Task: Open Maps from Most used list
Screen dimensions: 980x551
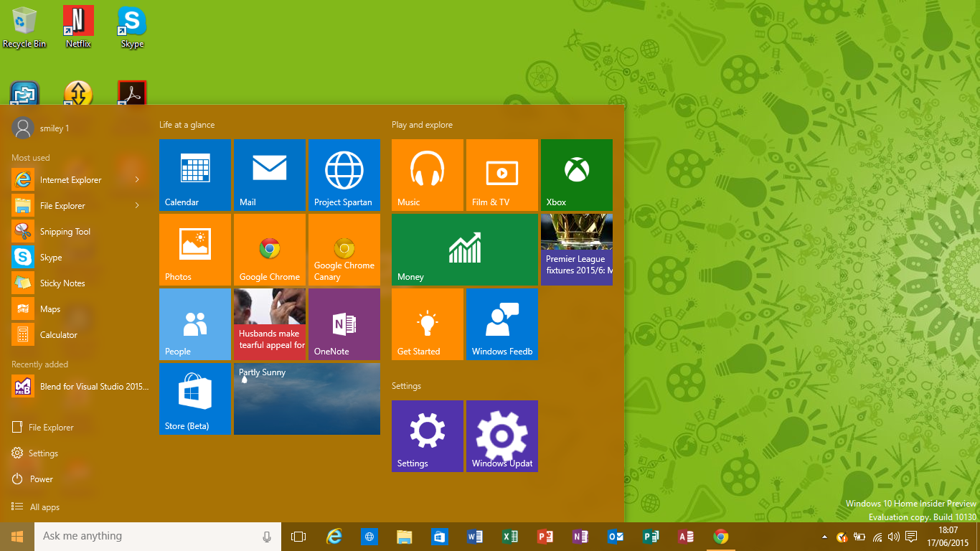Action: tap(77, 309)
